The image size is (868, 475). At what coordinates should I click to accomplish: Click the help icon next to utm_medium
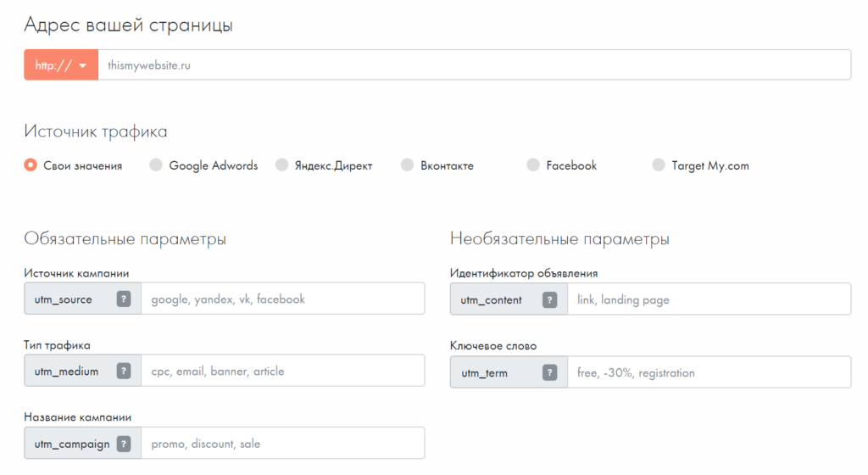124,372
